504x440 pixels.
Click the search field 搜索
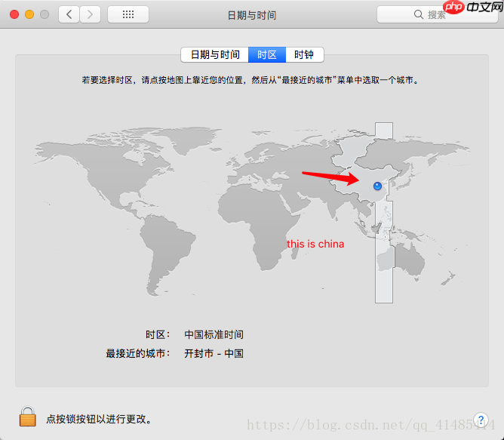[437, 14]
